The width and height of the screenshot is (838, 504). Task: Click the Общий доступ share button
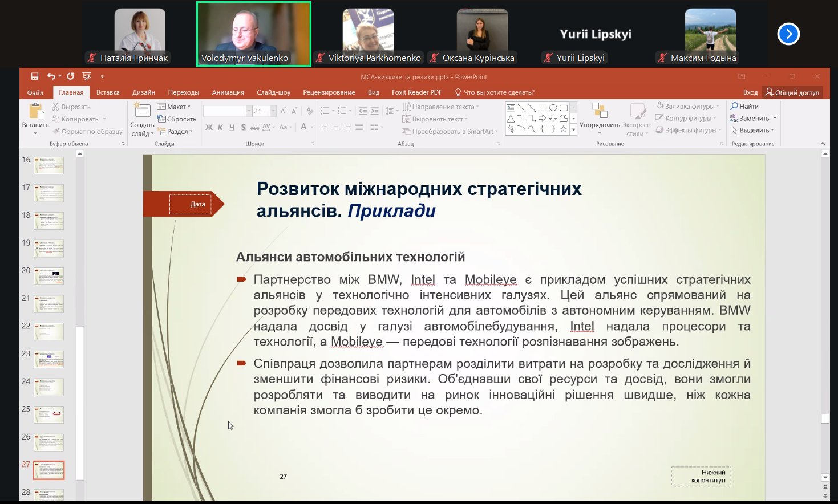point(793,92)
